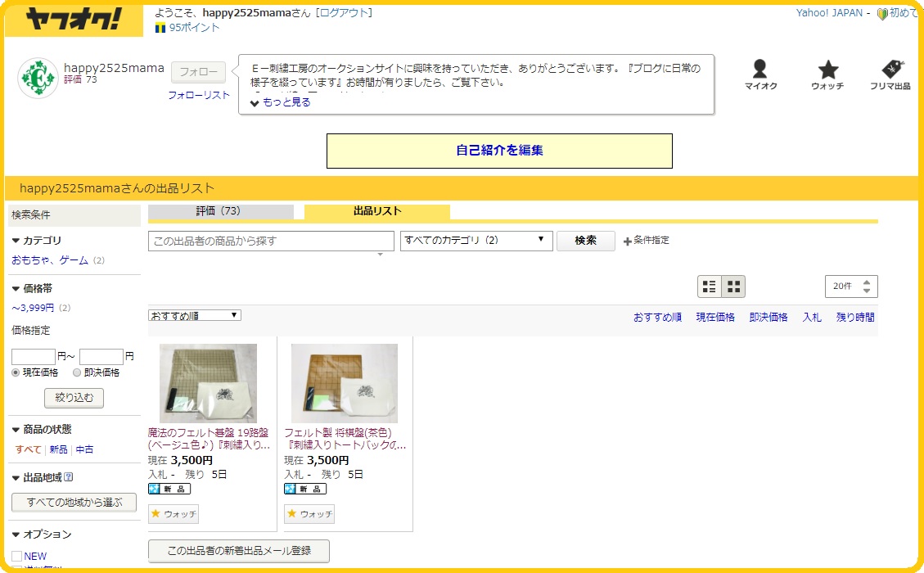Click the 絞り込む button

click(74, 398)
